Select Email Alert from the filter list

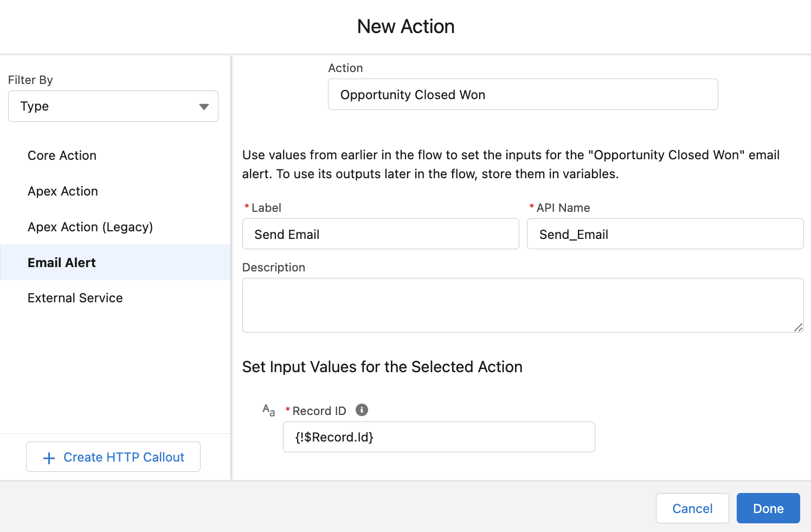point(62,262)
